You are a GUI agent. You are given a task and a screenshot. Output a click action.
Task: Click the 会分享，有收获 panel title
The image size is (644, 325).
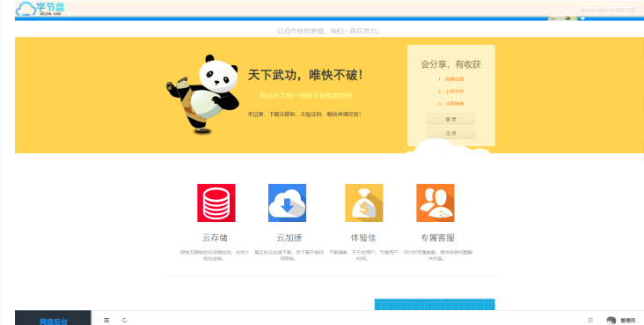(450, 64)
